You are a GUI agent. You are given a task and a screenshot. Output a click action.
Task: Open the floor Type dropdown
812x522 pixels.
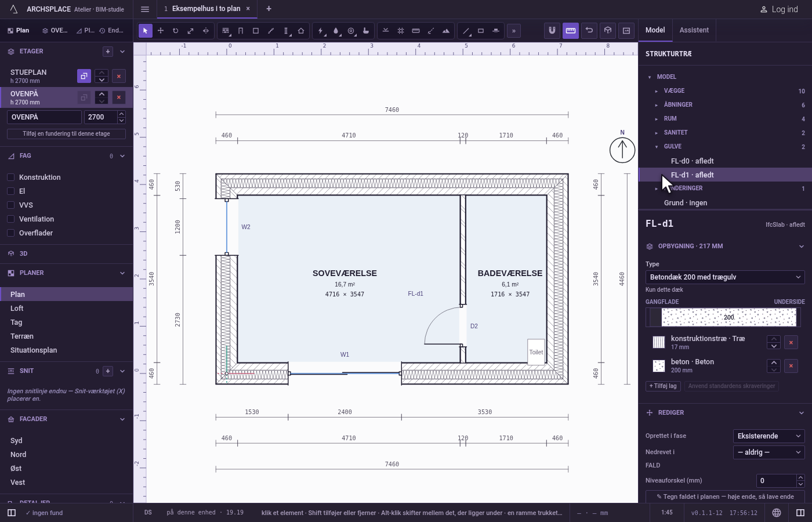click(x=725, y=277)
